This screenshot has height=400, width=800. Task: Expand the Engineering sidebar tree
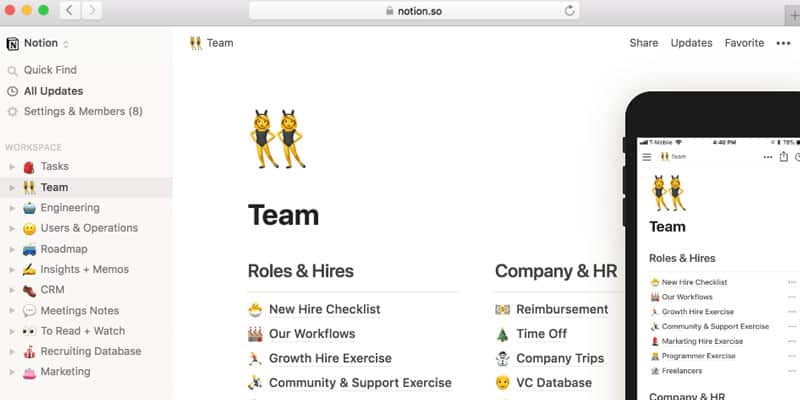12,208
